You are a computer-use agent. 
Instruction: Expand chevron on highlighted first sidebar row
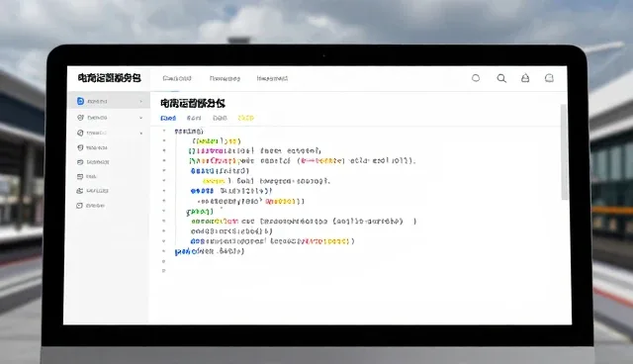click(x=140, y=101)
